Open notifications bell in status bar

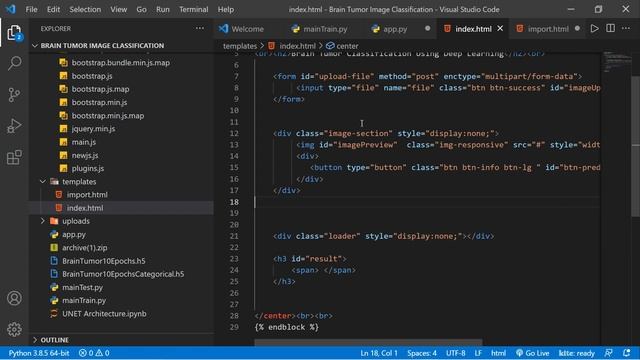(x=627, y=353)
